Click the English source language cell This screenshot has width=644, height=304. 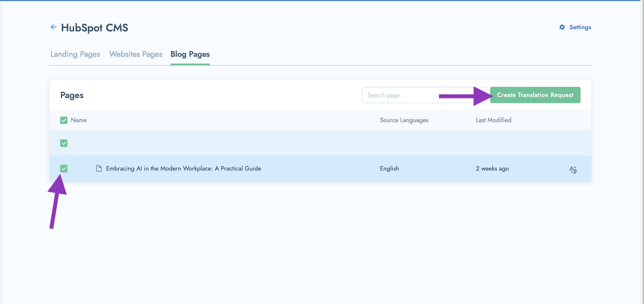click(389, 168)
